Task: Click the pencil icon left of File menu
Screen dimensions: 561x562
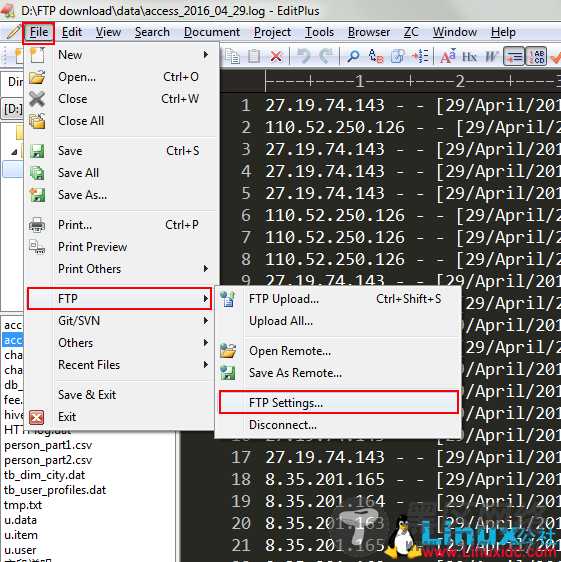Action: [14, 32]
